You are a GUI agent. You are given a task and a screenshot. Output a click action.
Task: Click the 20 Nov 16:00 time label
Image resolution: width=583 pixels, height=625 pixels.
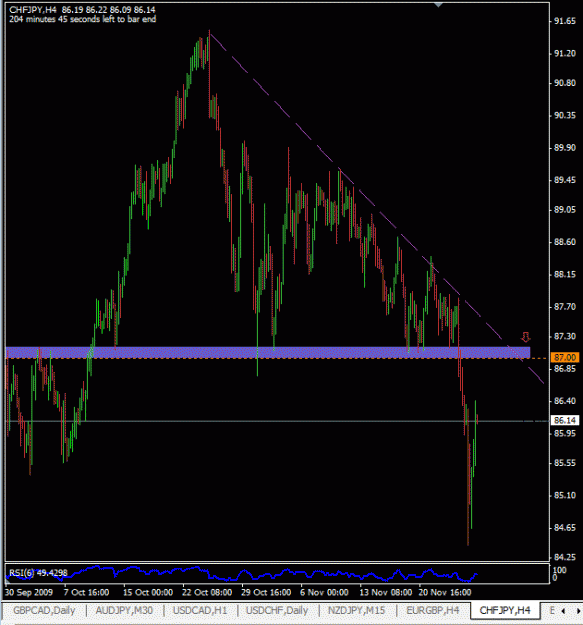pyautogui.click(x=445, y=592)
